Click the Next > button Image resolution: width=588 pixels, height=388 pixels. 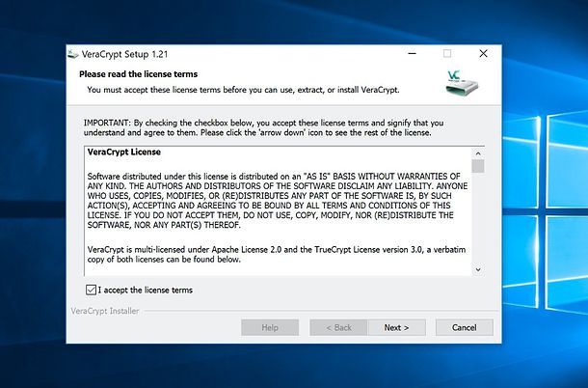(x=396, y=327)
